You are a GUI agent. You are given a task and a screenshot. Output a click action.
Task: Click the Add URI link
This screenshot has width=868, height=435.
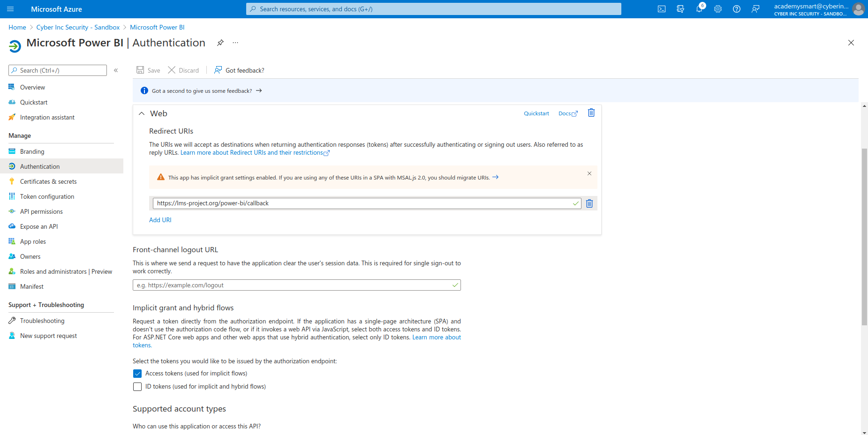coord(160,220)
